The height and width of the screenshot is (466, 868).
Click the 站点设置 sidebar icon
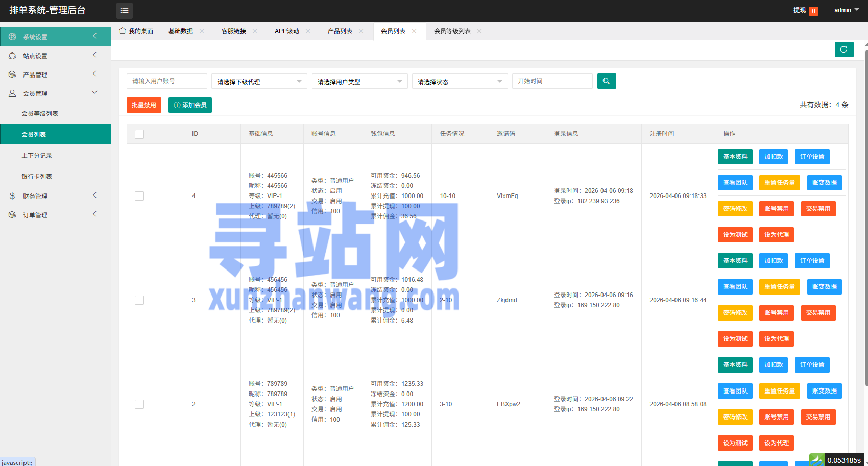tap(12, 56)
